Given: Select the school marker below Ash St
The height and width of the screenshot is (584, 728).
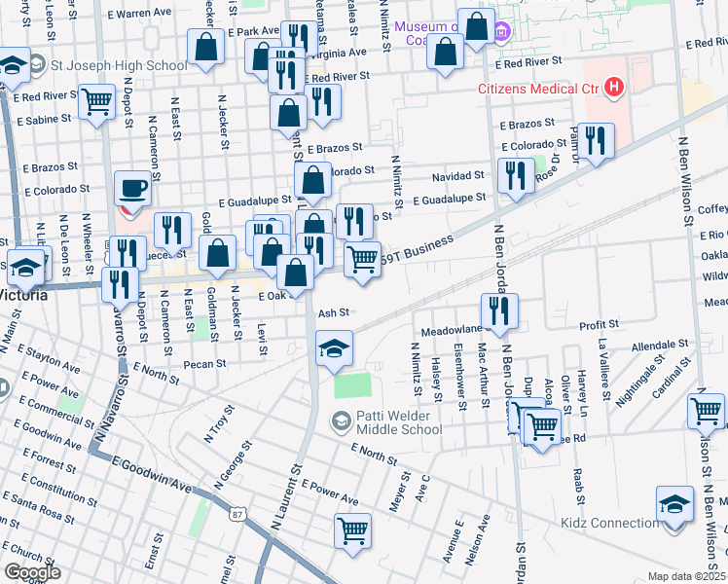Looking at the screenshot, I should (x=334, y=348).
